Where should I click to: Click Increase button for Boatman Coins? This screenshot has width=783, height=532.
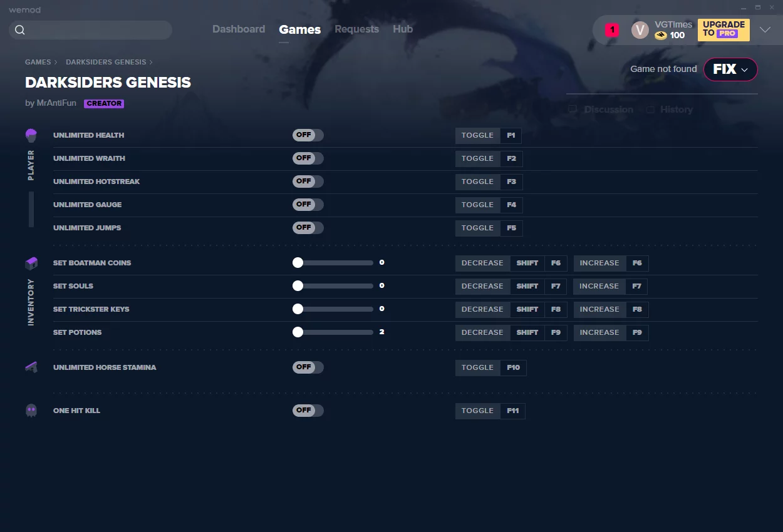click(599, 263)
